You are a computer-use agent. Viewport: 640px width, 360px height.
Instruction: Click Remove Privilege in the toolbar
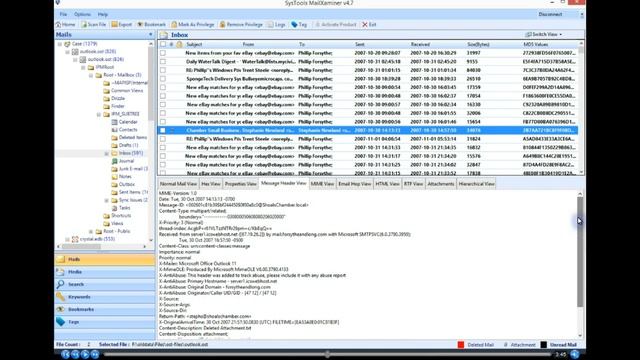pos(241,24)
